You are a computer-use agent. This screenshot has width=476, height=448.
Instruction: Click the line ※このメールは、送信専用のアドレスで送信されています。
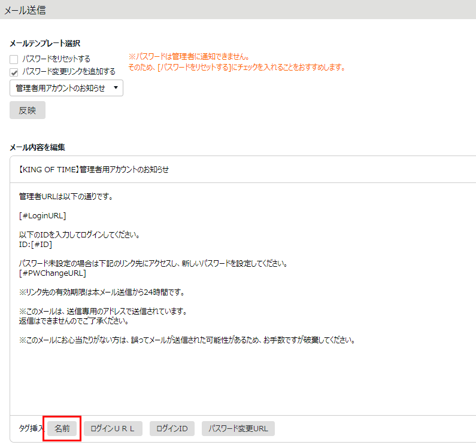(103, 311)
